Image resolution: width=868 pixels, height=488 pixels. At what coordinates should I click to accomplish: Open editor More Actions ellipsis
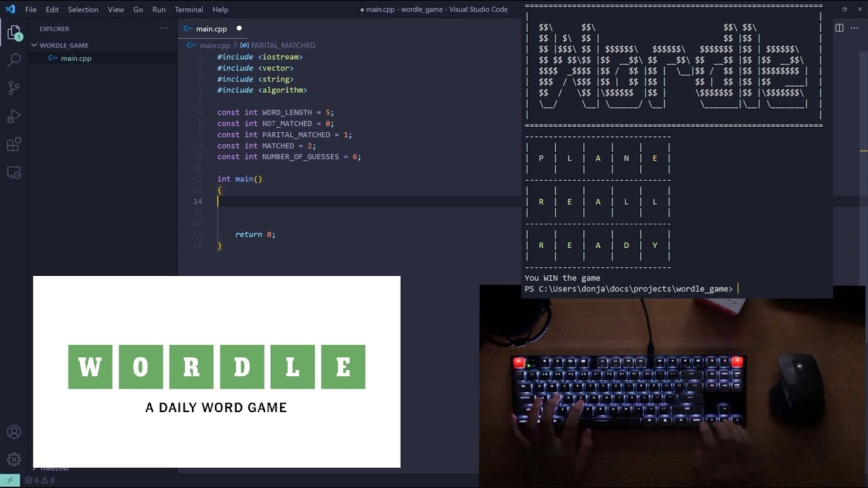(x=855, y=28)
